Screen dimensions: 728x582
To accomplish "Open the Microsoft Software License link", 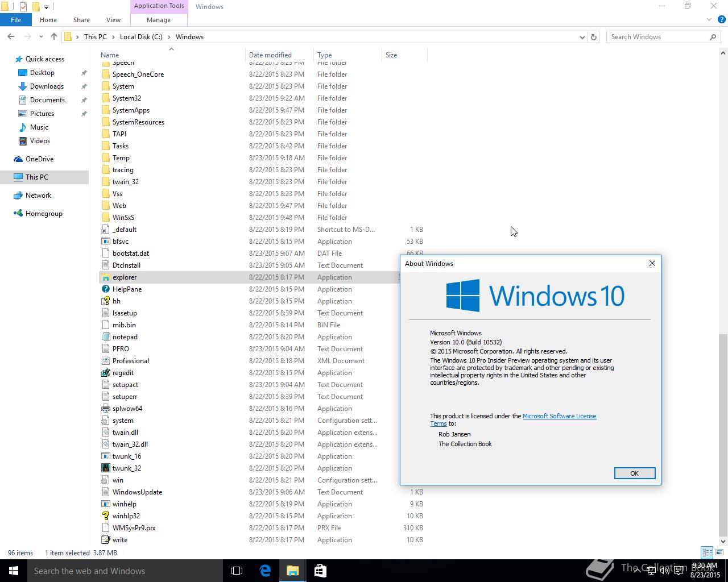I will click(559, 416).
